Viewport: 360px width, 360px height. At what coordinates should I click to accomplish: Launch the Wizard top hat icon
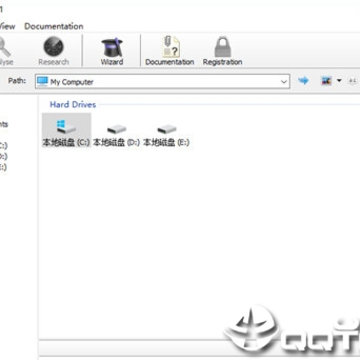pyautogui.click(x=112, y=51)
